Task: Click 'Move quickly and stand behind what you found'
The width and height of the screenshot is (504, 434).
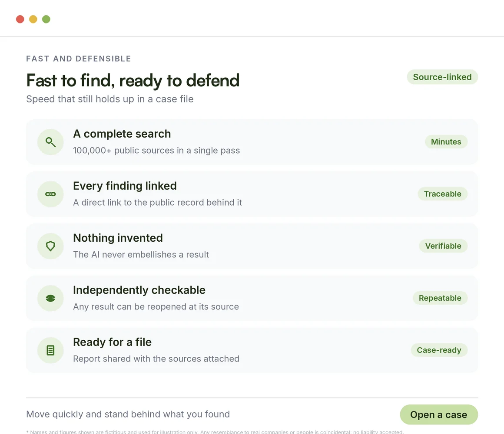Action: click(x=128, y=414)
